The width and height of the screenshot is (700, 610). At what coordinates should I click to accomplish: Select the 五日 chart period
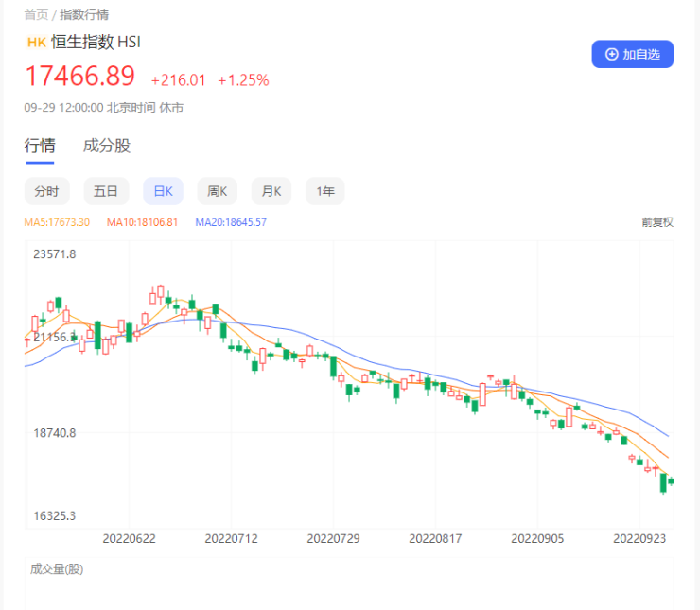click(106, 191)
